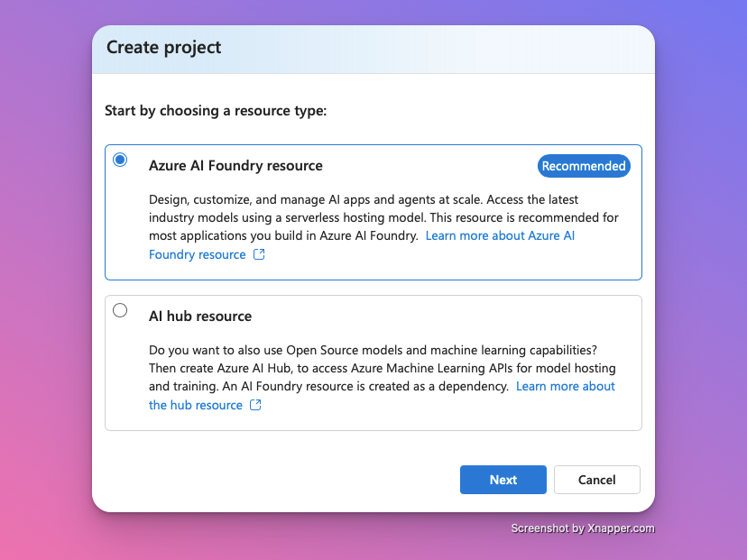Click the AI hub resource heading

(x=200, y=316)
